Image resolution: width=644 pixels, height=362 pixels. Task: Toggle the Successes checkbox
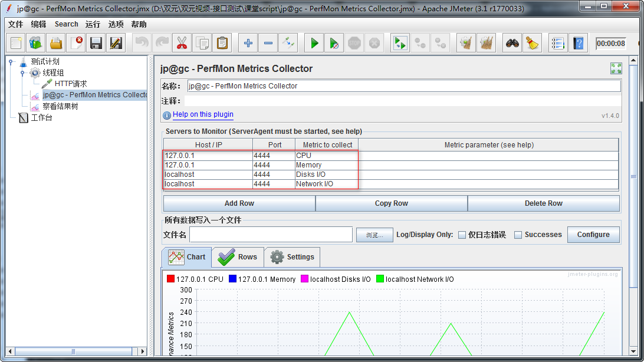click(518, 235)
